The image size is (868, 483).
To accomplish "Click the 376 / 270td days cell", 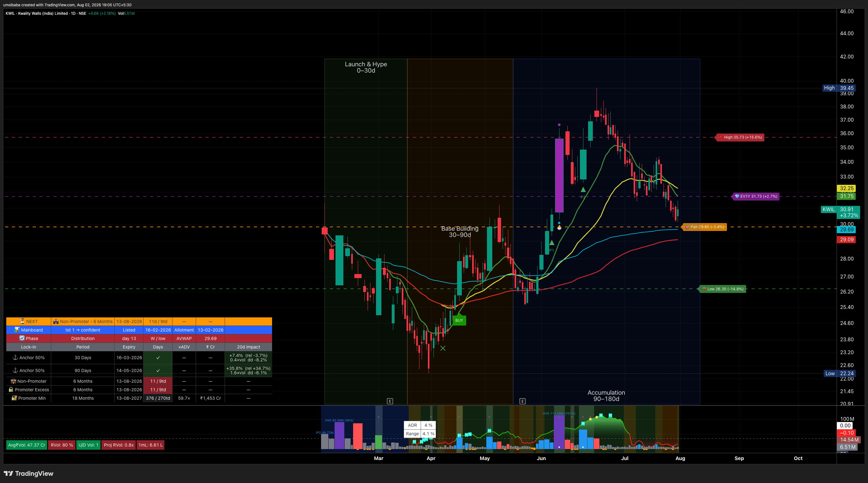I will pyautogui.click(x=158, y=398).
